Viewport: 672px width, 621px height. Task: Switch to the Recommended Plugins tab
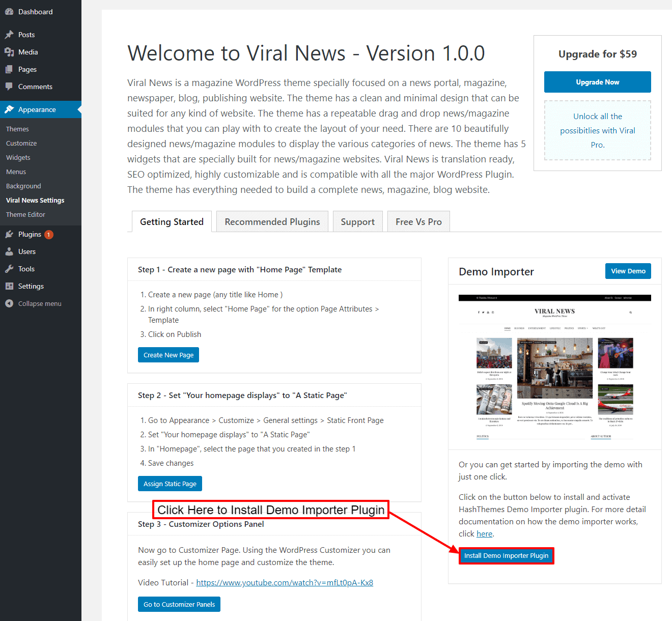272,222
